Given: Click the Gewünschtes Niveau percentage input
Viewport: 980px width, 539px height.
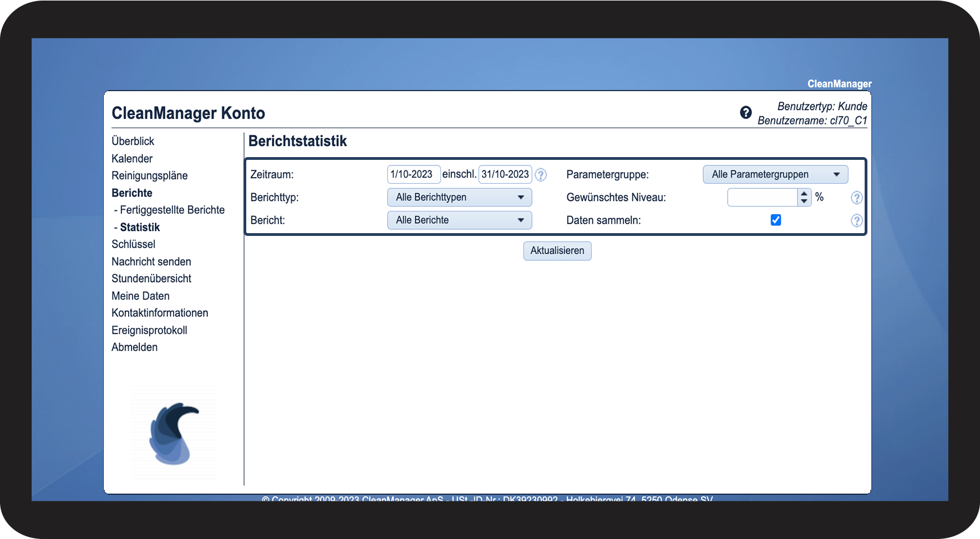Looking at the screenshot, I should pyautogui.click(x=762, y=198).
